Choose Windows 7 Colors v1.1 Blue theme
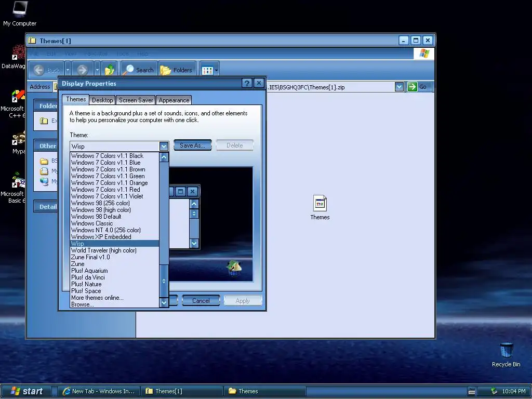The width and height of the screenshot is (532, 399). tap(114, 163)
